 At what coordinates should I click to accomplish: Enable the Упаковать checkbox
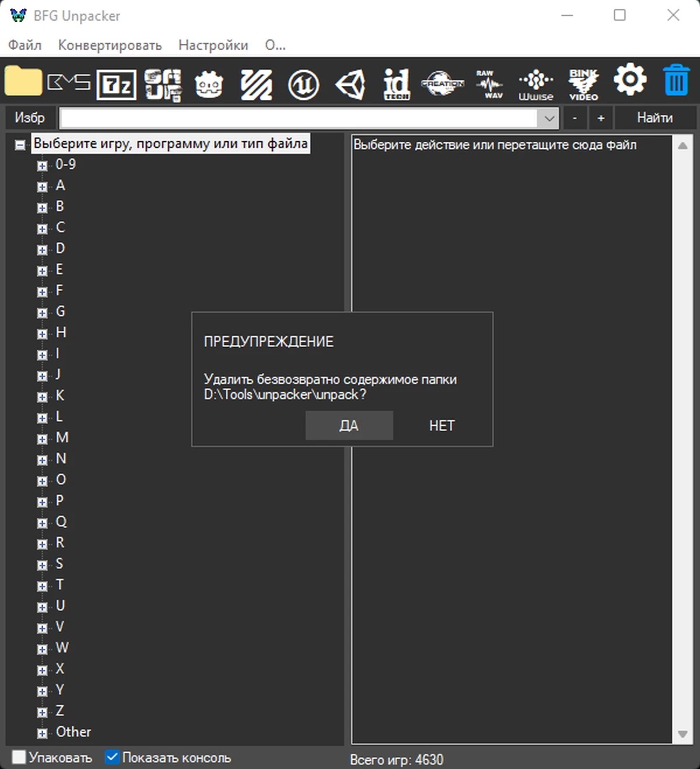19,757
